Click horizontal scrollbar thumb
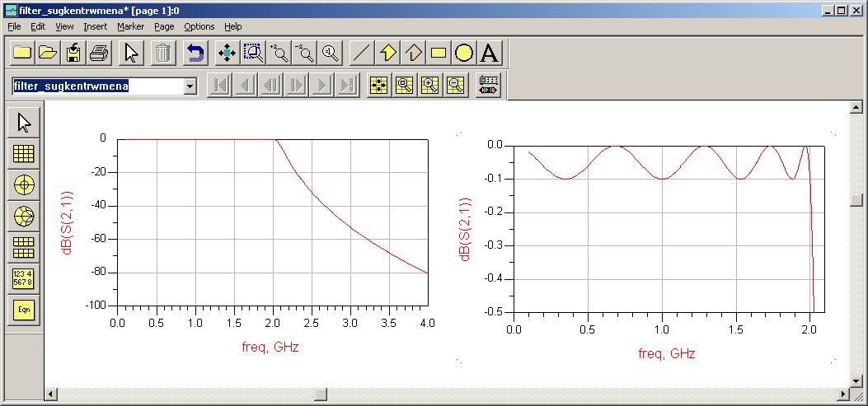868x406 pixels. [x=321, y=394]
